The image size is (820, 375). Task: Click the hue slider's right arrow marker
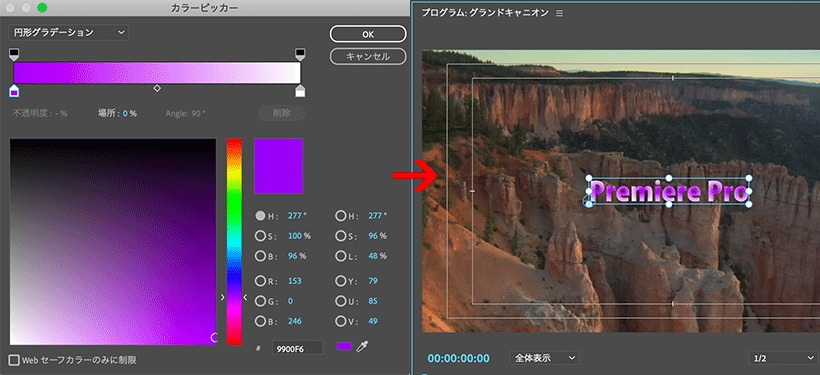coord(245,298)
